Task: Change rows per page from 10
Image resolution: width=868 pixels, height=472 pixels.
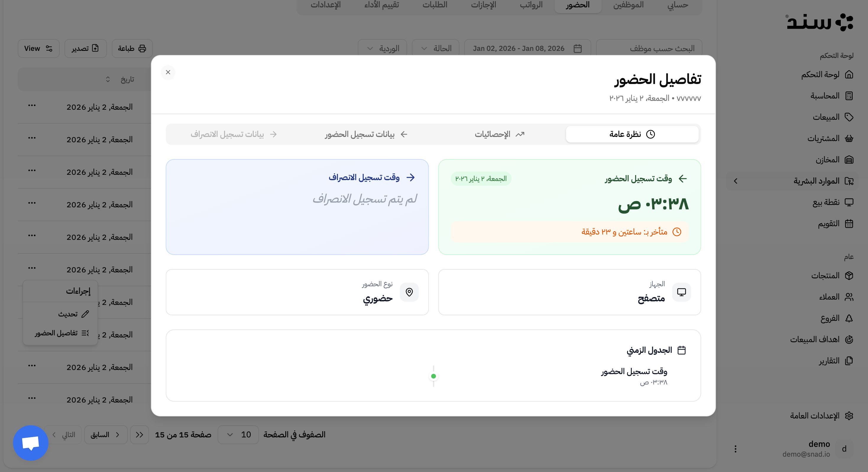Action: point(238,434)
